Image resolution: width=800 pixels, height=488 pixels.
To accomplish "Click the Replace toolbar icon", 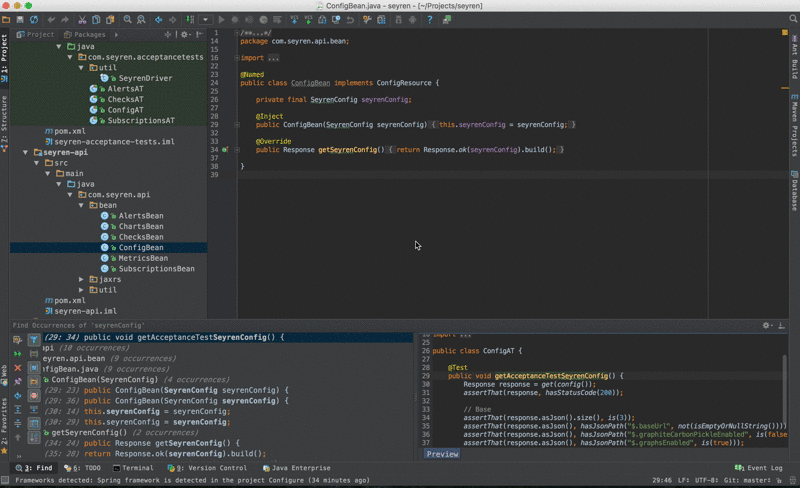I will point(141,20).
